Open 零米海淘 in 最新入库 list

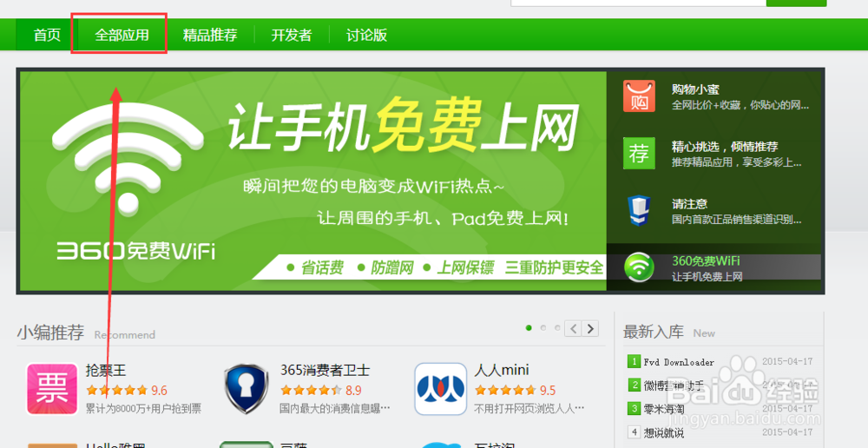[664, 409]
